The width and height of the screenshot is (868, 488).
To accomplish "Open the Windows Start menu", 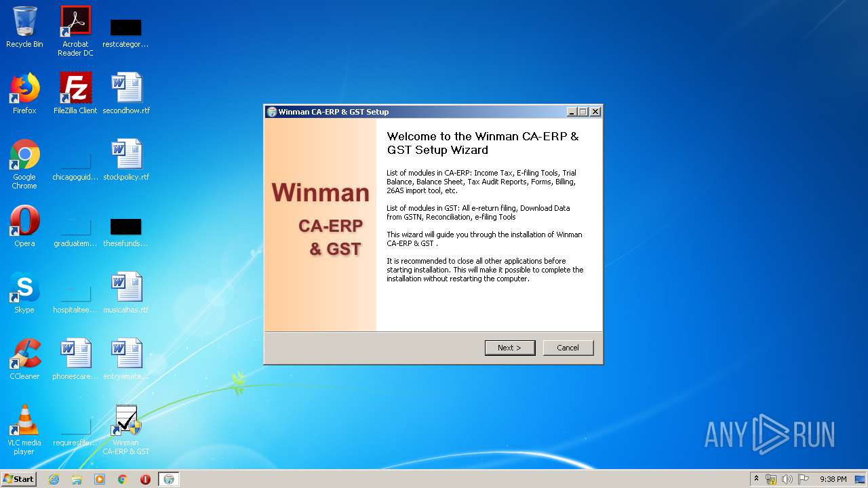I will pyautogui.click(x=18, y=479).
